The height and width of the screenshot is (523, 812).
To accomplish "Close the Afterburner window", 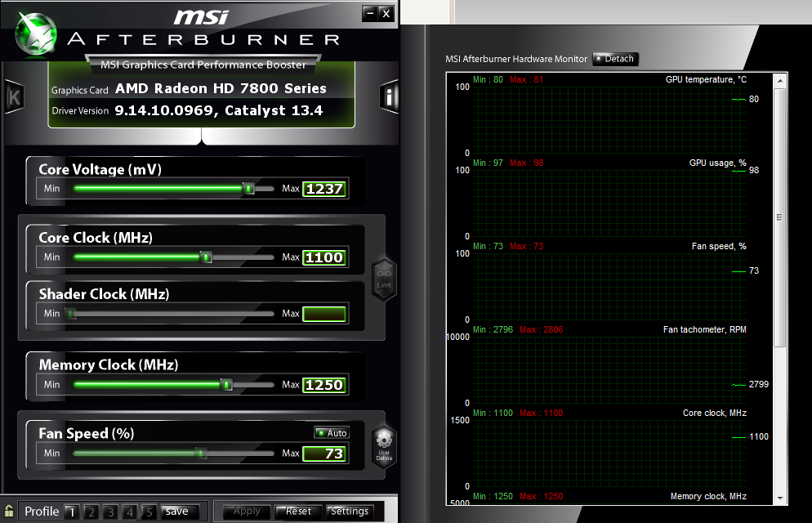I will pos(386,13).
